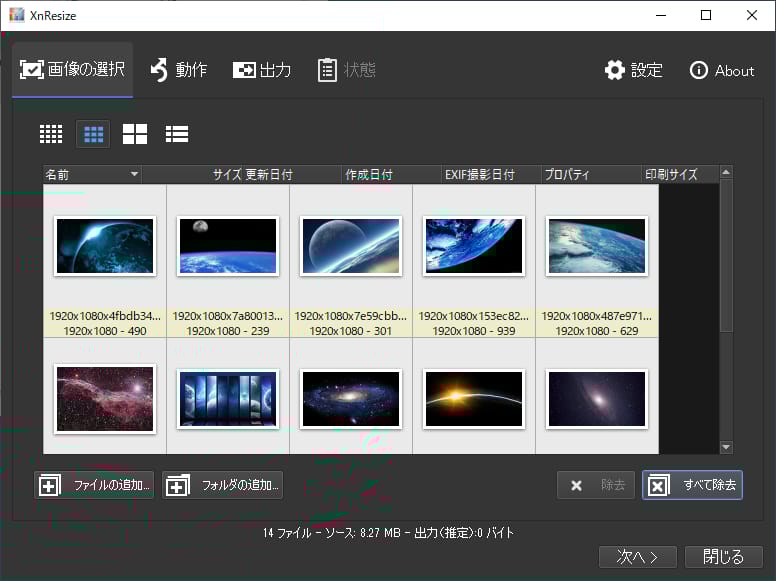The height and width of the screenshot is (581, 776).
Task: Minimize the XnResize window
Action: (661, 15)
